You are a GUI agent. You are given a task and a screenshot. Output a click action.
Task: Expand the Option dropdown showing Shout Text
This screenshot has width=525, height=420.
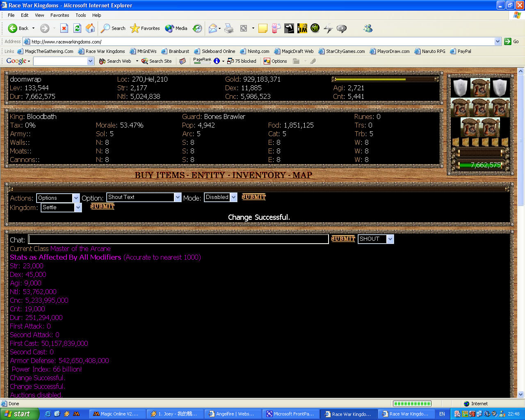144,197
